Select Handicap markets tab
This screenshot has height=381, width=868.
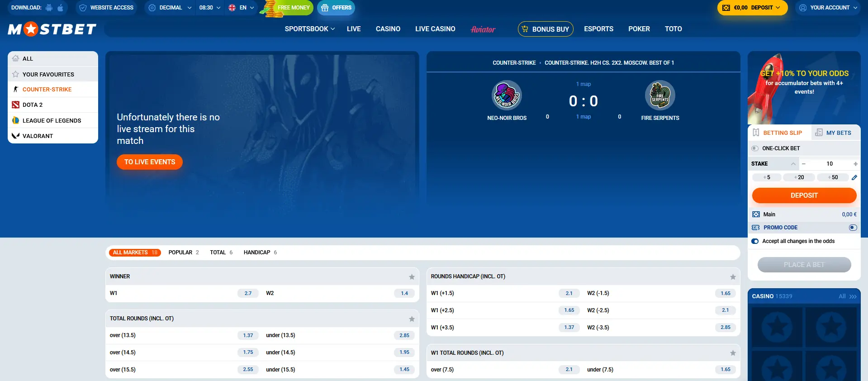click(260, 252)
